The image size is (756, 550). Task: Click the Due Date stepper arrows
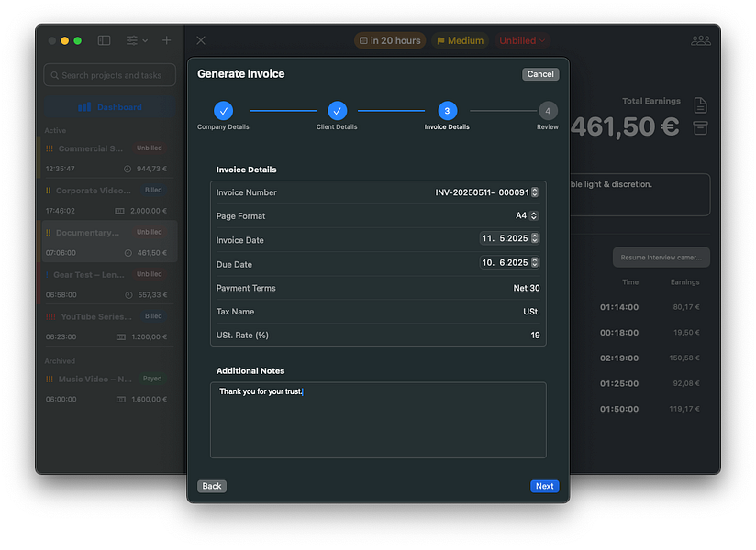coord(535,262)
